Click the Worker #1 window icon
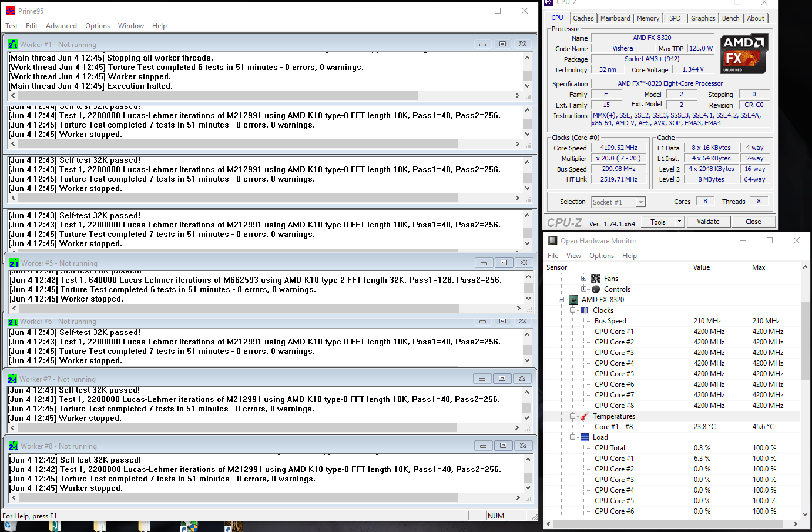The height and width of the screenshot is (532, 812). (13, 44)
